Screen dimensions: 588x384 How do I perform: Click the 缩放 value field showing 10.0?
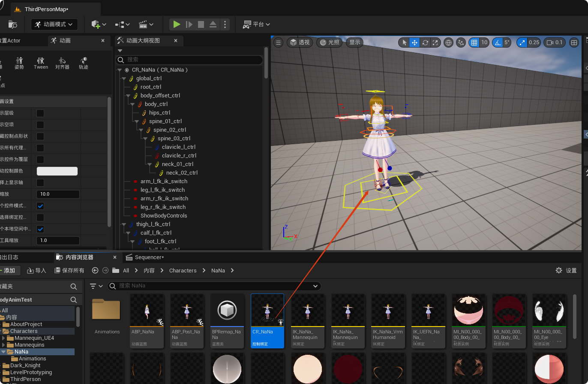(x=58, y=194)
